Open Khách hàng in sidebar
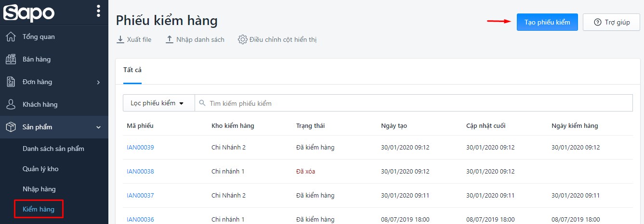 40,104
